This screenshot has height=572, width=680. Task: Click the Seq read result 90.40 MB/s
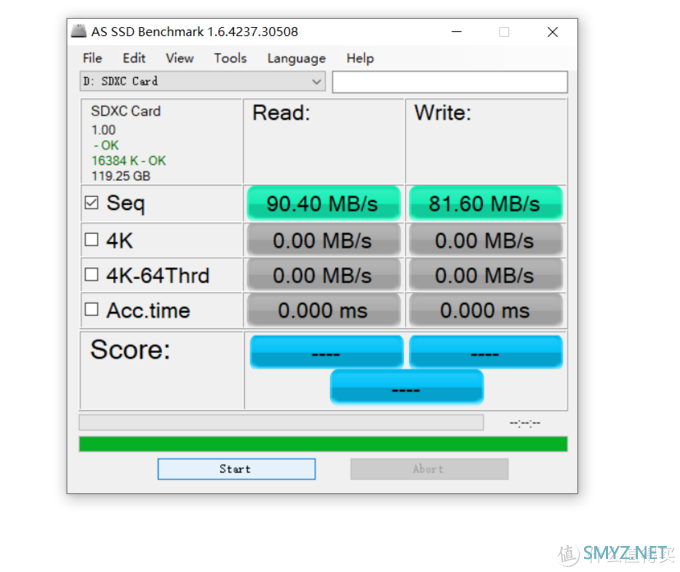[324, 203]
